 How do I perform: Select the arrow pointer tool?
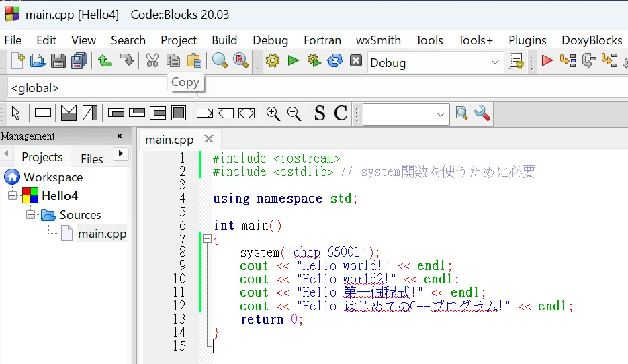[16, 113]
